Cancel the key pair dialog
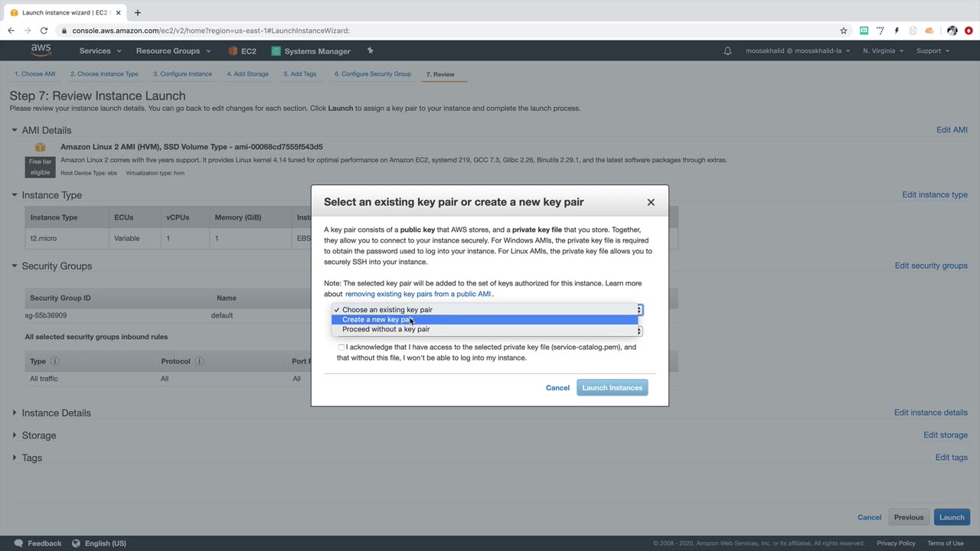 (x=557, y=388)
